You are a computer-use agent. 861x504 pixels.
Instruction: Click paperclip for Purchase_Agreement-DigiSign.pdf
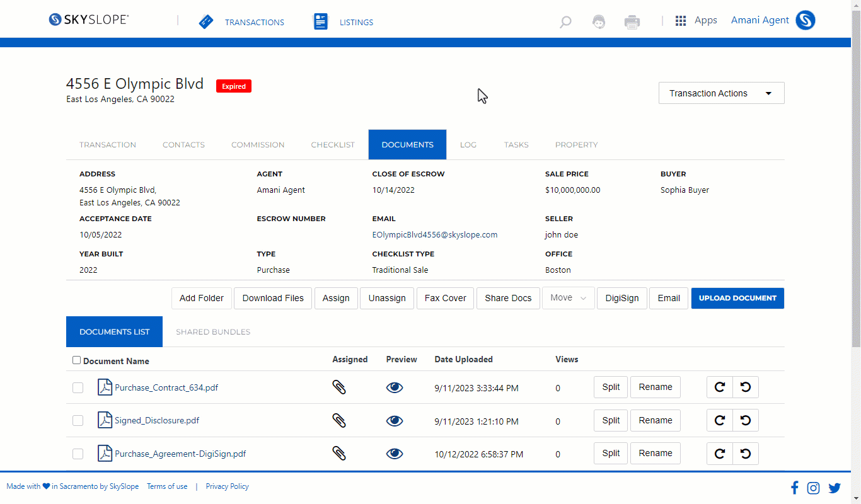[339, 453]
